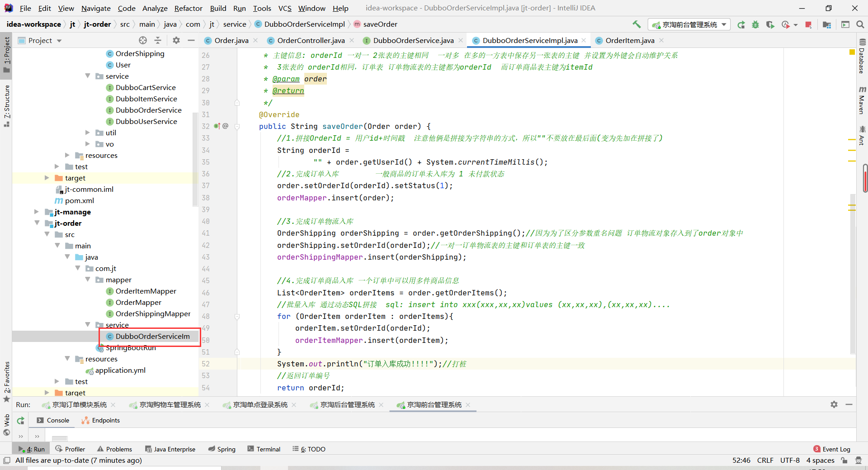Open application.yml in project tree

tap(120, 370)
